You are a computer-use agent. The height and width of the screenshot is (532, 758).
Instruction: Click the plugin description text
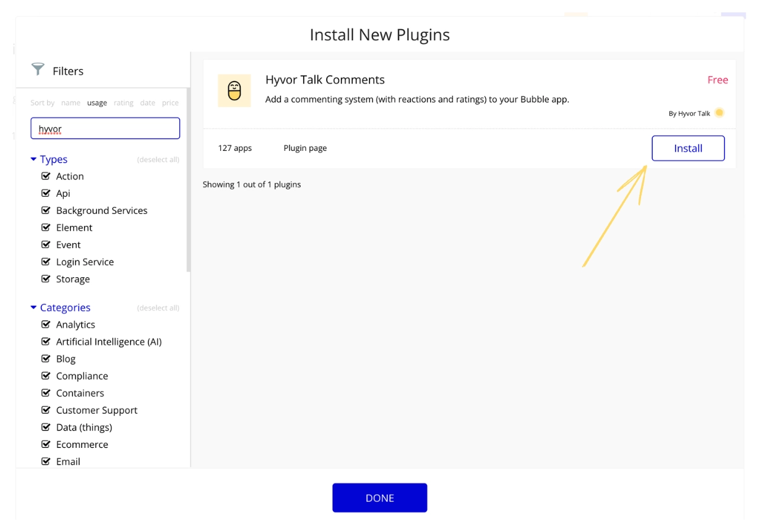(x=417, y=99)
